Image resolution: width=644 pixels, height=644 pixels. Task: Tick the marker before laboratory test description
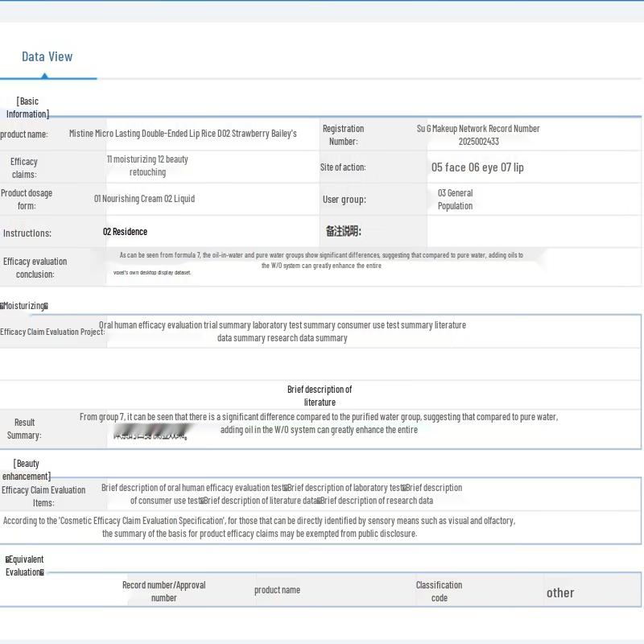click(286, 488)
